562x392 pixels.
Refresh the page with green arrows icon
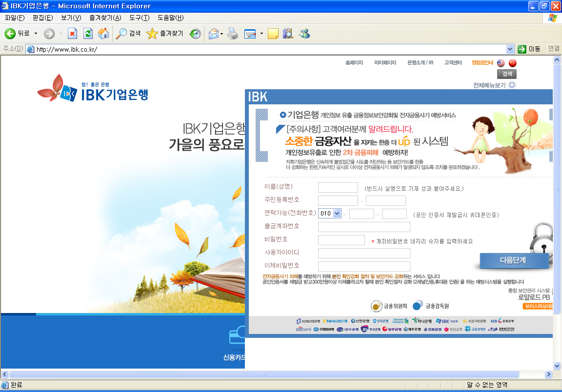[88, 34]
